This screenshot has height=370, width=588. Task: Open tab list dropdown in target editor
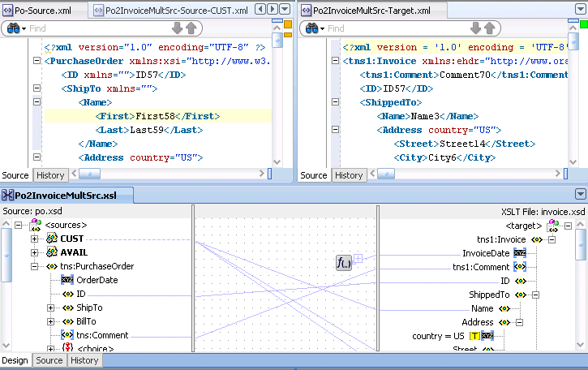[x=580, y=9]
